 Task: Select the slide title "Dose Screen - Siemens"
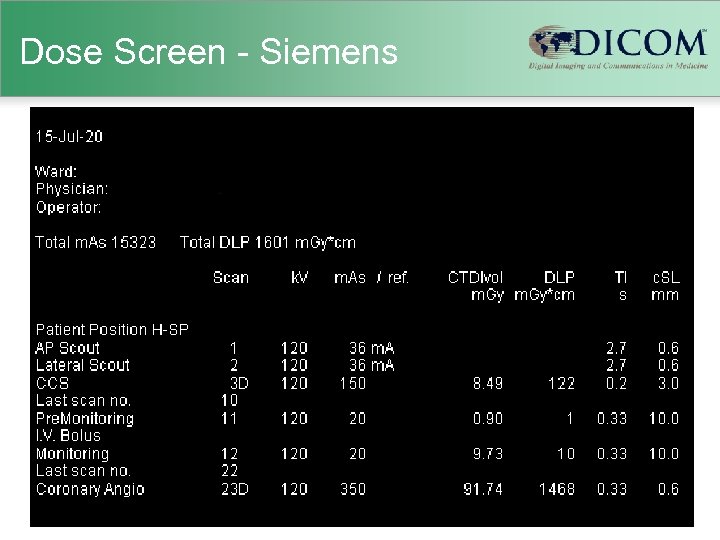pyautogui.click(x=209, y=51)
